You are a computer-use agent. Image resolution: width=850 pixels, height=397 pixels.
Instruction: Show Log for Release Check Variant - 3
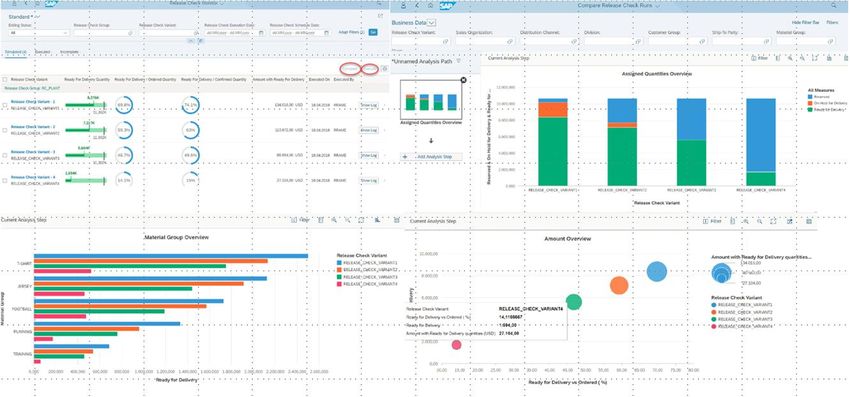coord(369,155)
